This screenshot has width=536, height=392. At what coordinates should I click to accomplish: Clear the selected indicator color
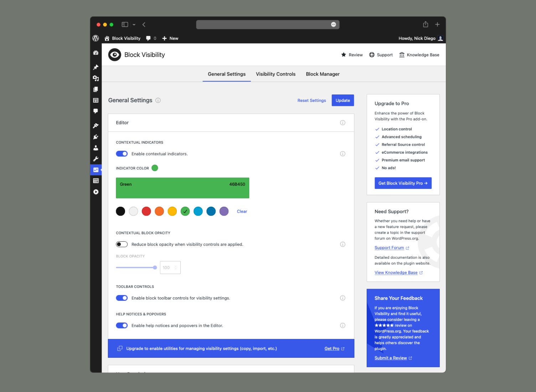pos(242,211)
